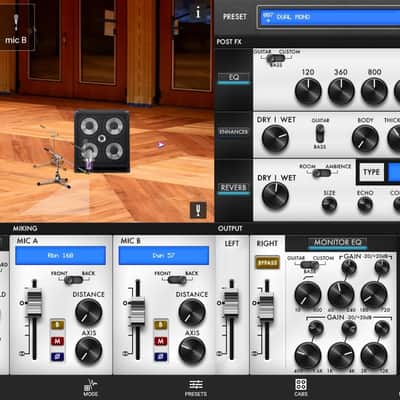
Task: Invert phase on Mic A with the blue button
Action: coord(57,357)
